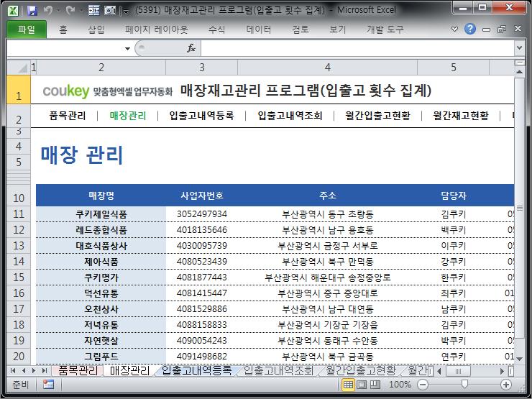Click the zoom slider handle
The width and height of the screenshot is (532, 399).
click(465, 384)
